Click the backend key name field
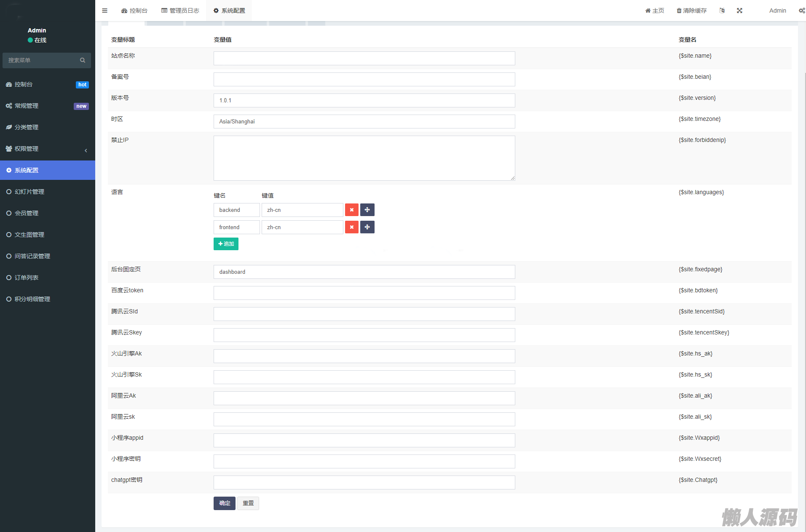Viewport: 806px width, 532px height. click(237, 210)
